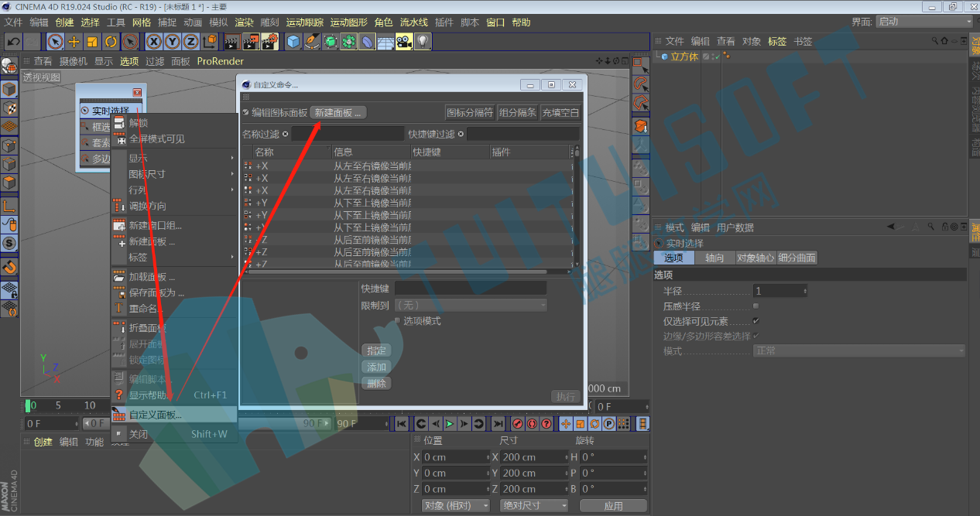The image size is (980, 516).
Task: Click the 名称过滤 input field
Action: (348, 134)
